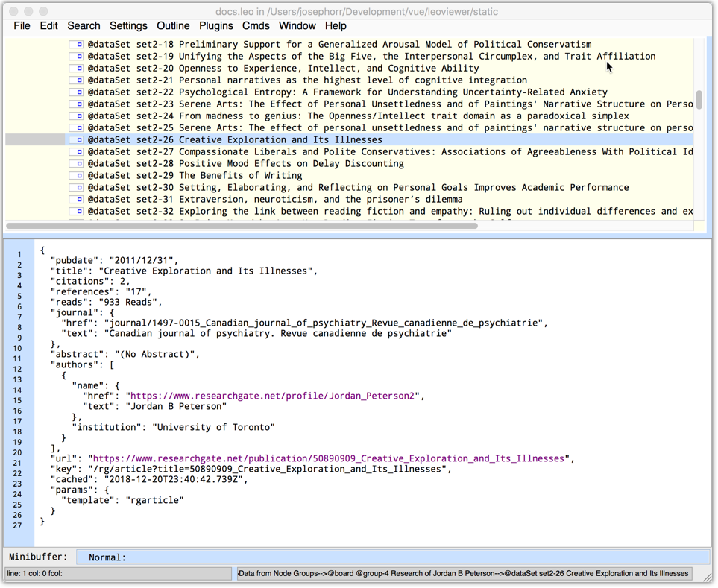Select node 'Compassionate Liberals and Polite Conservatives'
Viewport: 718px width, 588px height.
coord(390,151)
